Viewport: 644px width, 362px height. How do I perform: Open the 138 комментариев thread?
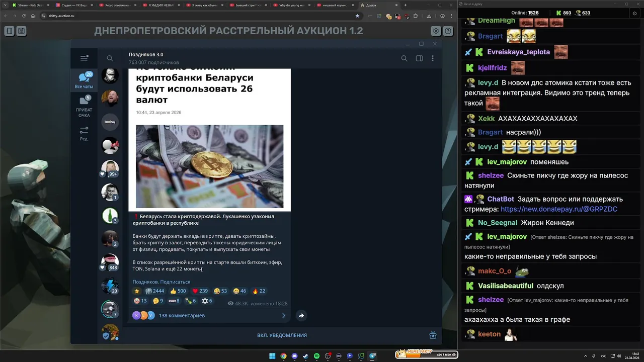[182, 316]
